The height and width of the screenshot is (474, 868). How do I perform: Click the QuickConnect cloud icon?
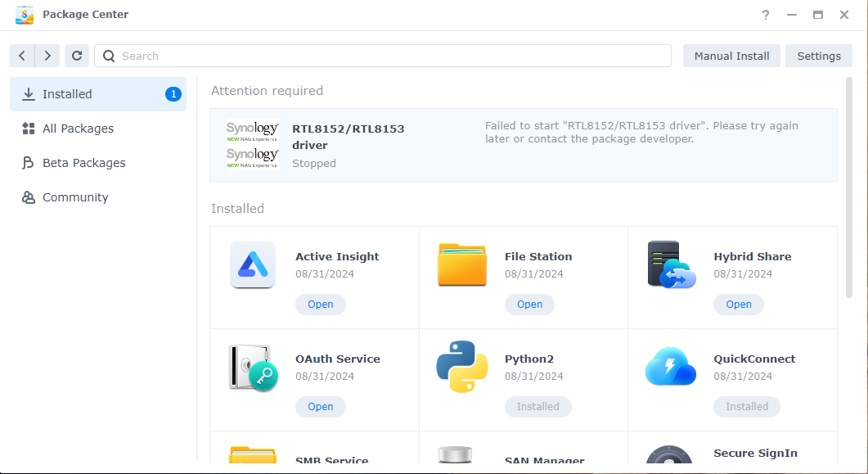670,367
